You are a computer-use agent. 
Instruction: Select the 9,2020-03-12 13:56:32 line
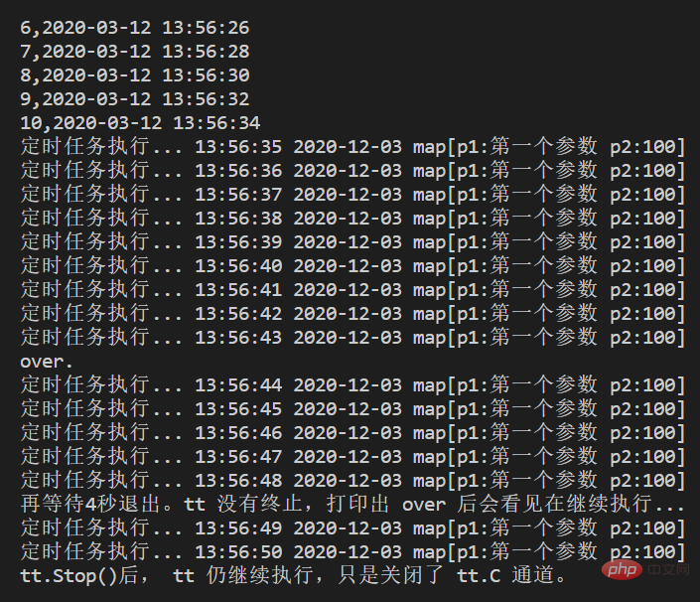[x=135, y=99]
